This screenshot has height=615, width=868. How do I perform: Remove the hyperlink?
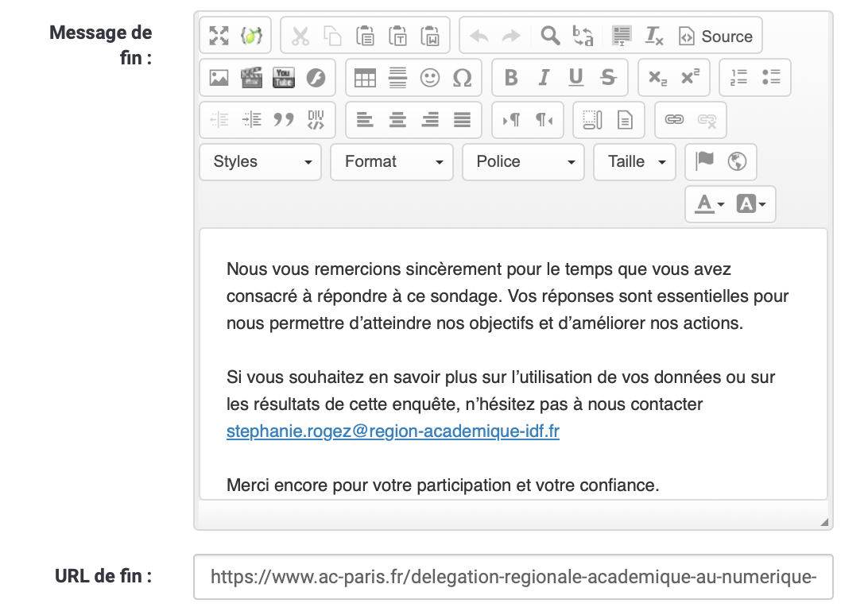(x=707, y=119)
